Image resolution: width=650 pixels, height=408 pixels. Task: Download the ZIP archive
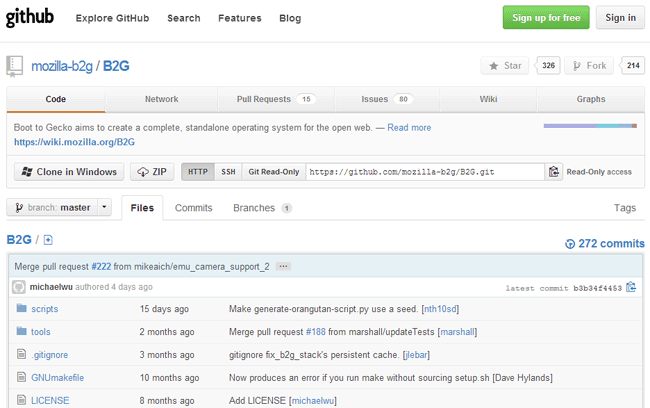tap(152, 172)
